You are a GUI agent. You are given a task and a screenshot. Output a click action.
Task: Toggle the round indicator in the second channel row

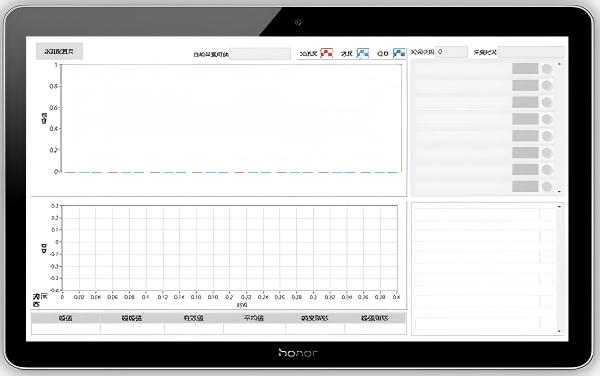[x=547, y=86]
